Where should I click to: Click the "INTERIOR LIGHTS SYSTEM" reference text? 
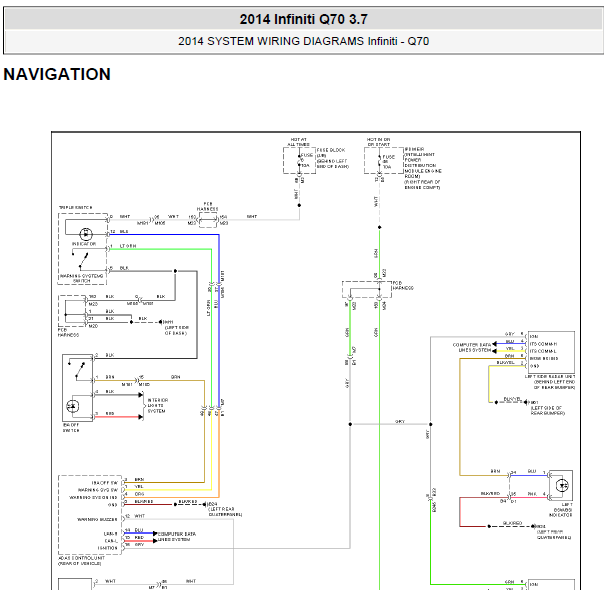(158, 406)
